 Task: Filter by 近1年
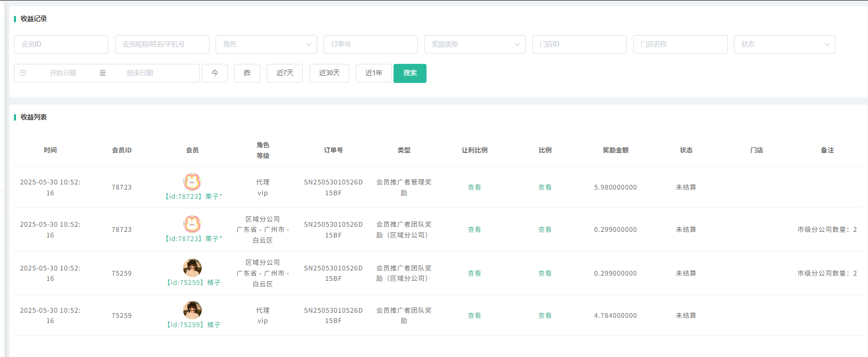point(373,73)
